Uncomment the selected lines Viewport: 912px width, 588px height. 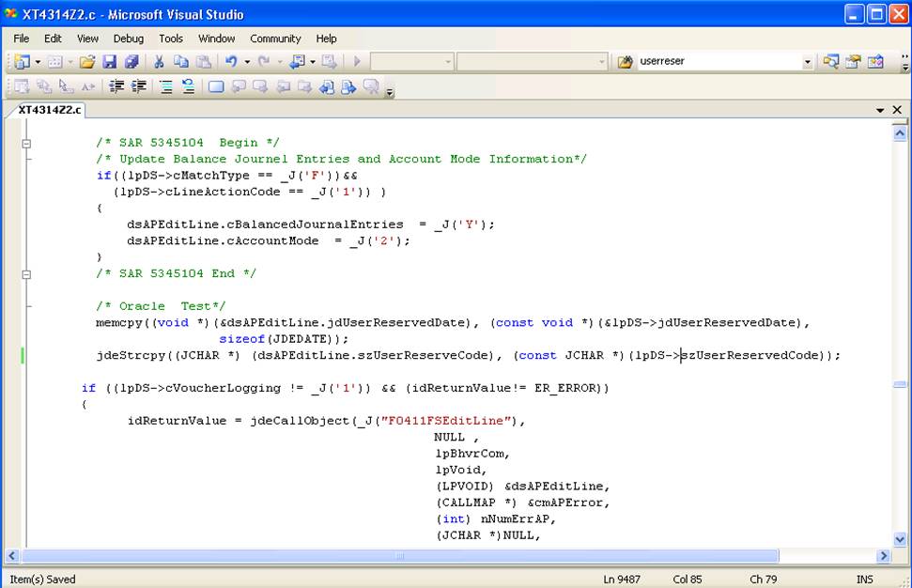coord(189,86)
